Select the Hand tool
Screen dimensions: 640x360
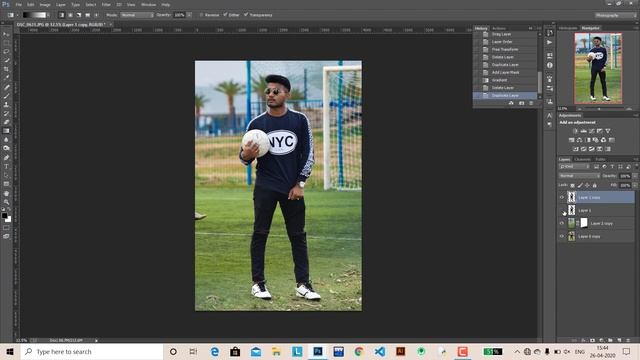point(6,193)
